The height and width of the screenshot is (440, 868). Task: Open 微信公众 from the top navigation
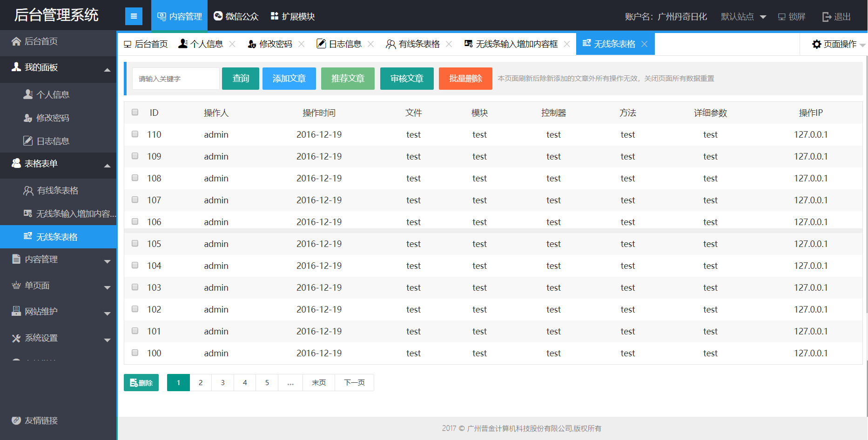pos(236,15)
